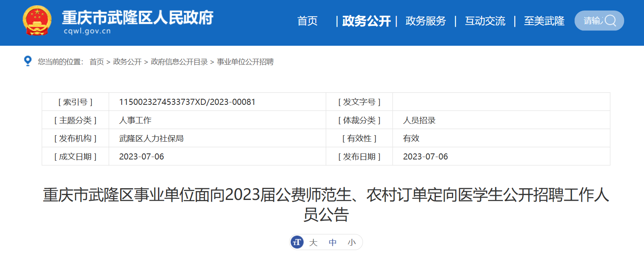
Task: Select 政务公开 in the top navigation
Action: [x=366, y=21]
